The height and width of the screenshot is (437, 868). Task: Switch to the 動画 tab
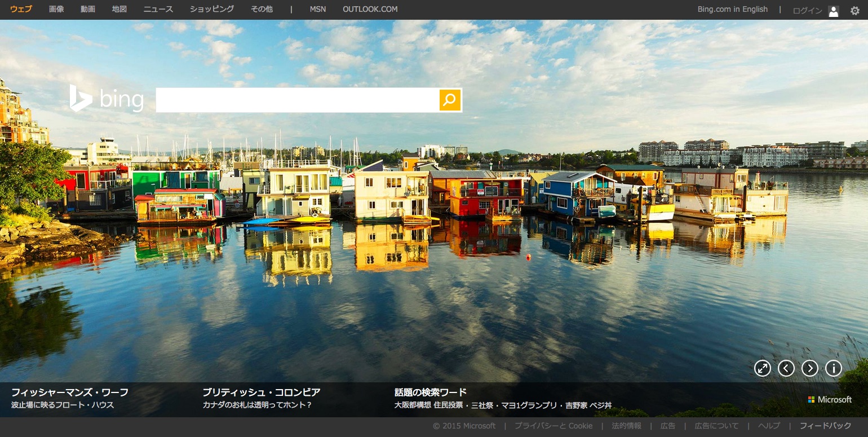tap(88, 9)
